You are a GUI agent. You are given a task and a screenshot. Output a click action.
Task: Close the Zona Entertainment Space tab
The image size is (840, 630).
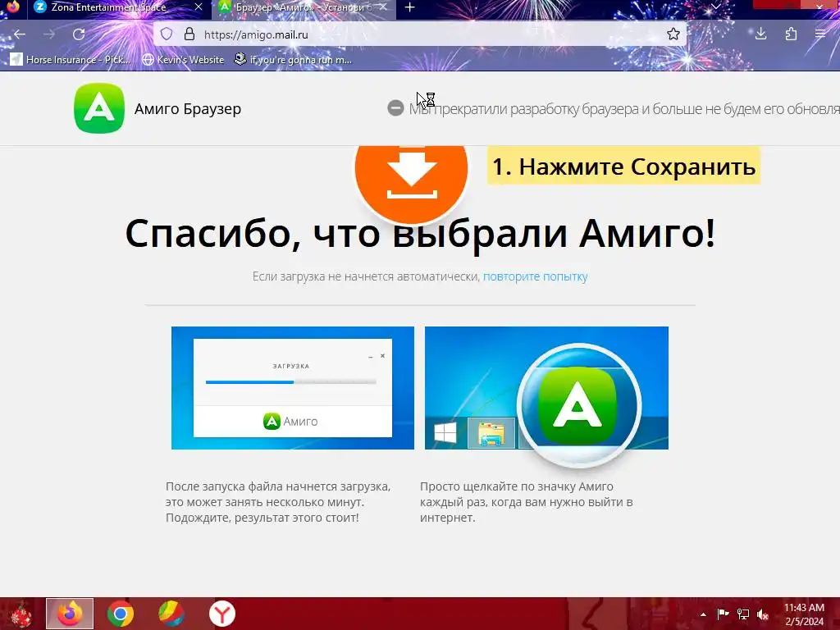pyautogui.click(x=199, y=7)
